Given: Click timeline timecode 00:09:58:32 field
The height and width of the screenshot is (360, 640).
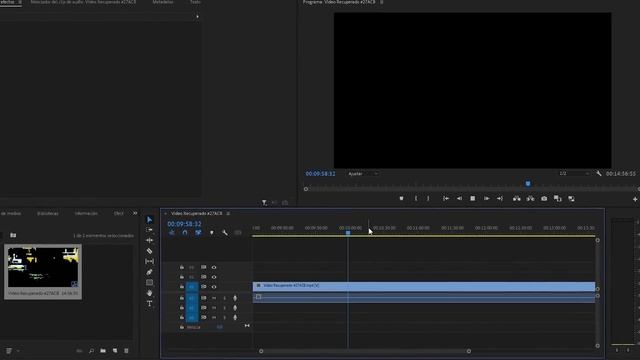Looking at the screenshot, I should (184, 224).
